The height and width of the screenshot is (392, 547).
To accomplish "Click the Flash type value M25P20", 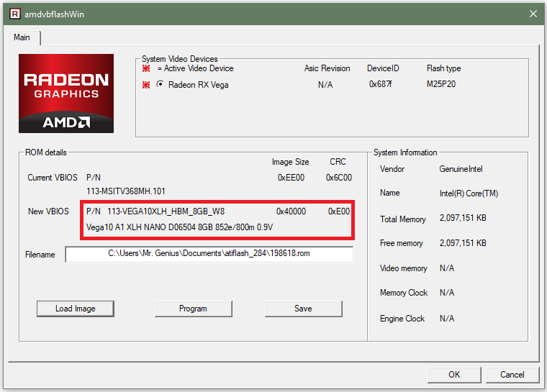I will 441,84.
